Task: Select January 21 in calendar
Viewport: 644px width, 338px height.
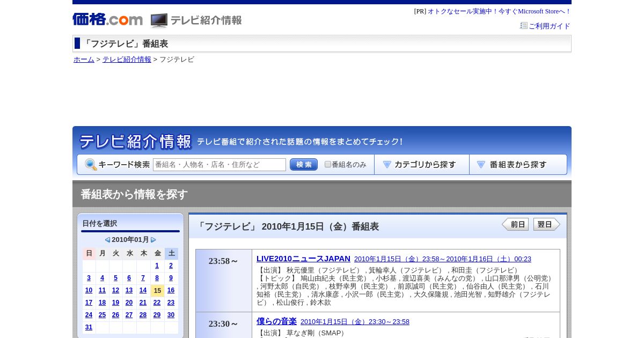Action: (x=143, y=303)
